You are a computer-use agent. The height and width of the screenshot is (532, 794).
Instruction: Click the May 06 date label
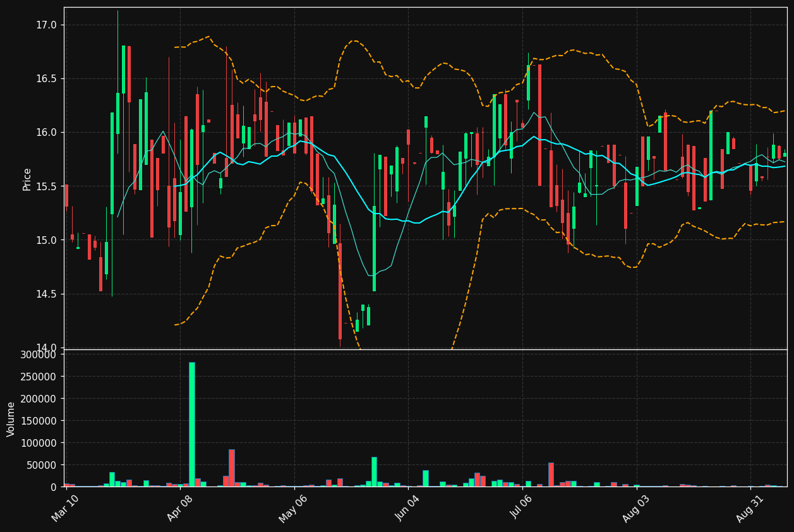(x=294, y=509)
